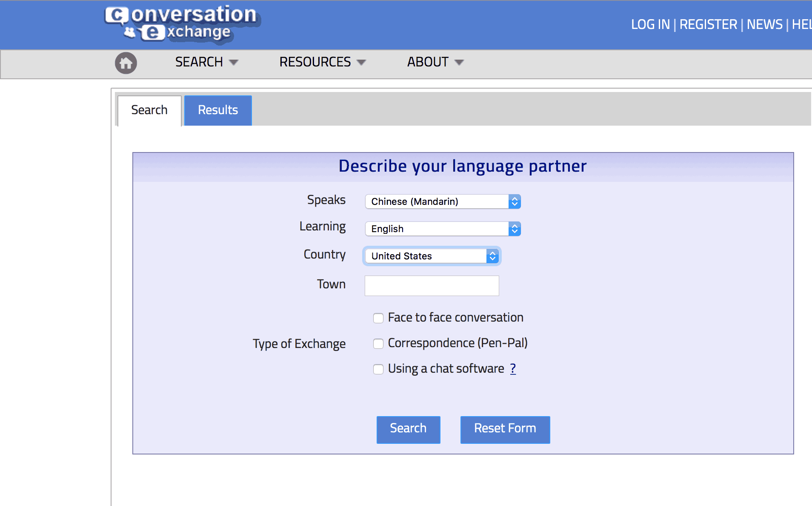
Task: Open the Speaks language dropdown
Action: click(443, 201)
